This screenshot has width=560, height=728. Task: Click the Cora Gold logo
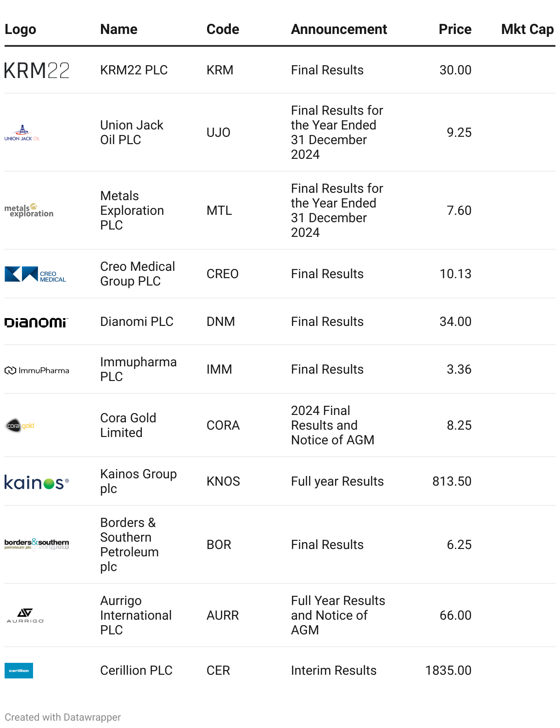20,426
